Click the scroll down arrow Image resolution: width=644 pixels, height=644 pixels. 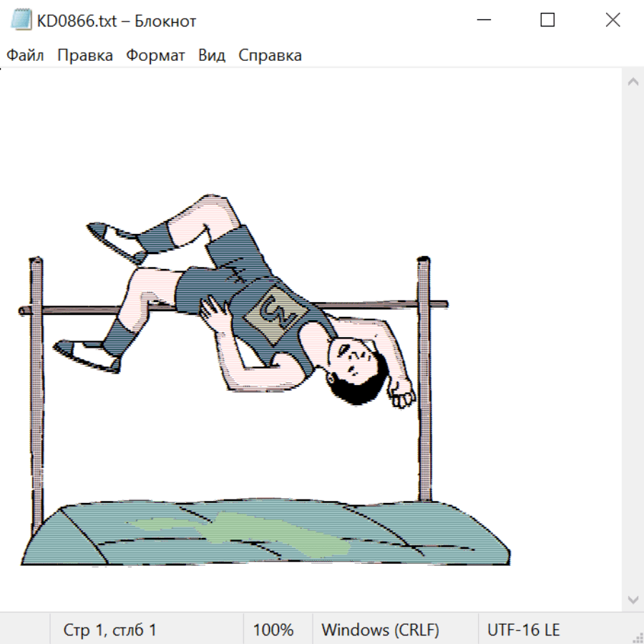point(633,600)
